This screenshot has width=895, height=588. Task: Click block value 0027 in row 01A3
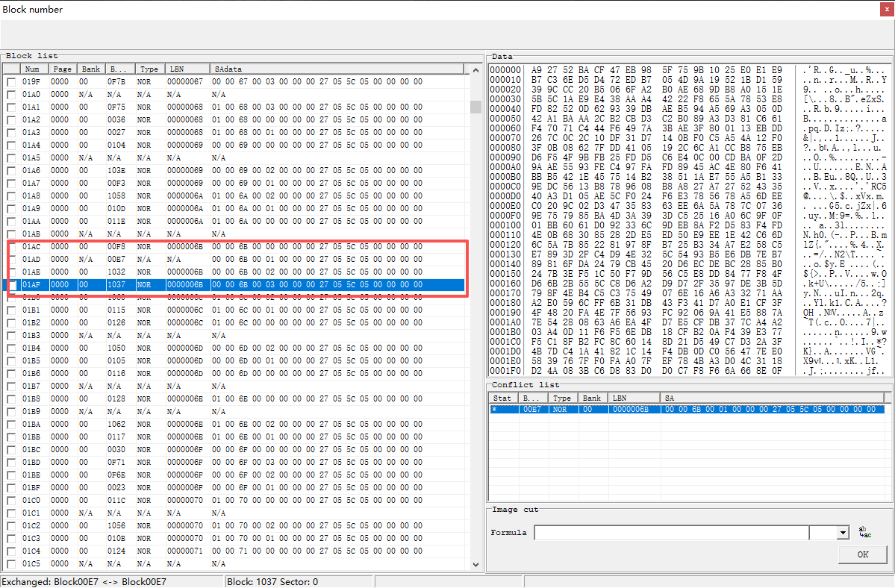(x=116, y=132)
